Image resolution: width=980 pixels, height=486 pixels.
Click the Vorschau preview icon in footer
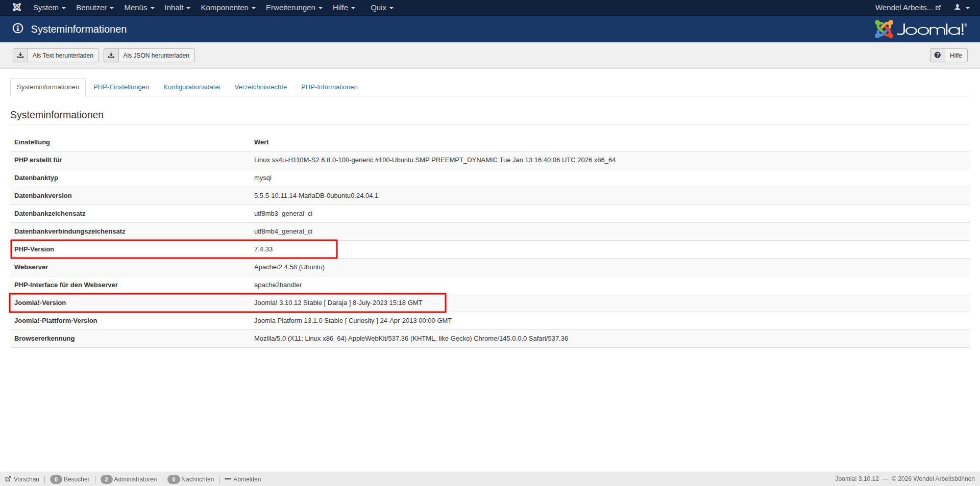click(x=8, y=479)
